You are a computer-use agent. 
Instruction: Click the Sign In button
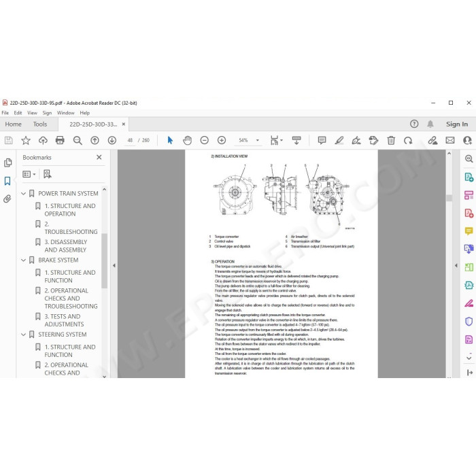click(x=457, y=124)
